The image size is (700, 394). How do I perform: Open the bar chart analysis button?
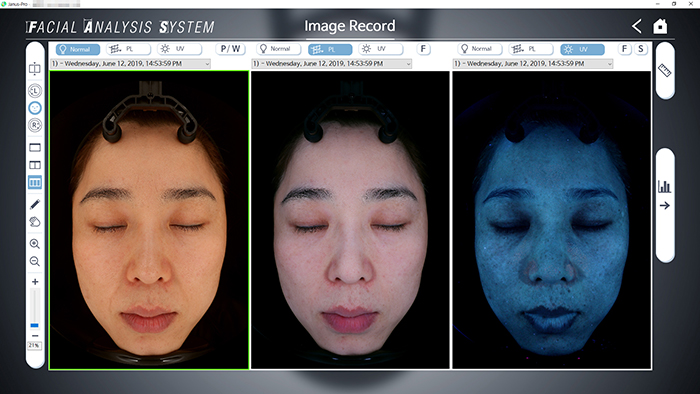[x=664, y=186]
